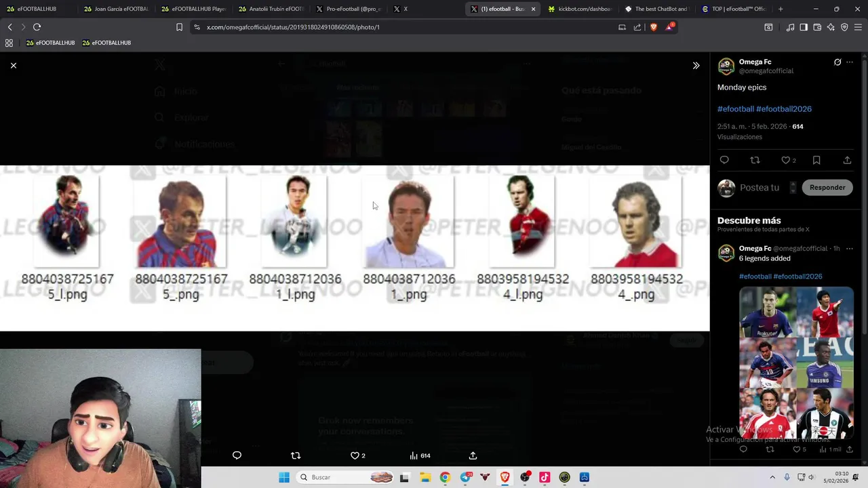Image resolution: width=868 pixels, height=488 pixels.
Task: Focus the Postea tu respuesta field
Action: 759,187
